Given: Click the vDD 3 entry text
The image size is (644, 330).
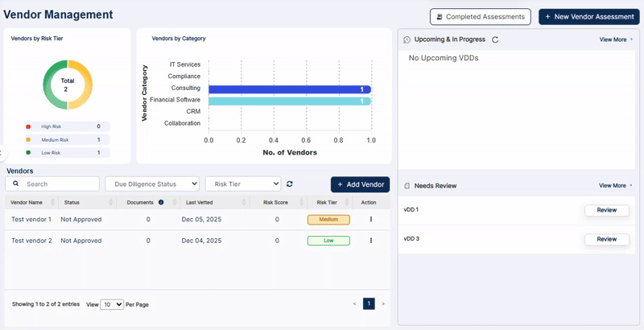Looking at the screenshot, I should 411,239.
